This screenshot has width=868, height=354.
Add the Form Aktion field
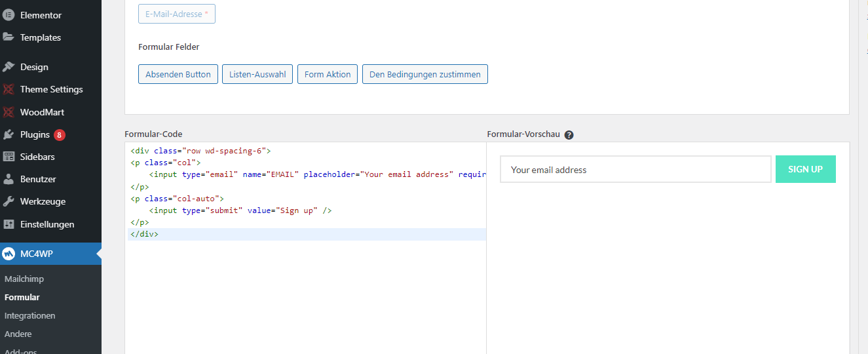328,74
